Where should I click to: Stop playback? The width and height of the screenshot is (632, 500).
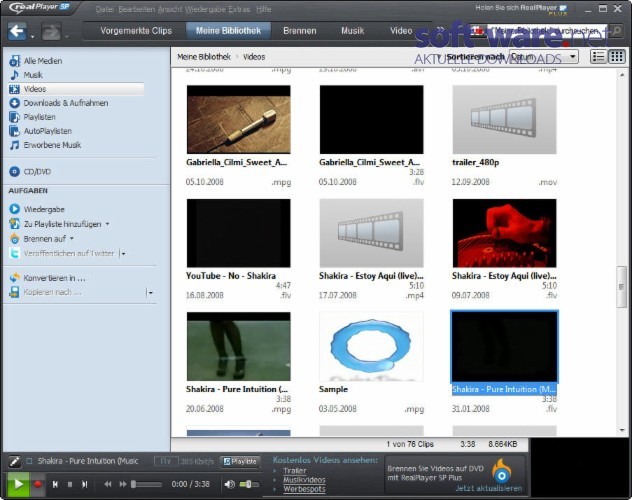click(70, 484)
